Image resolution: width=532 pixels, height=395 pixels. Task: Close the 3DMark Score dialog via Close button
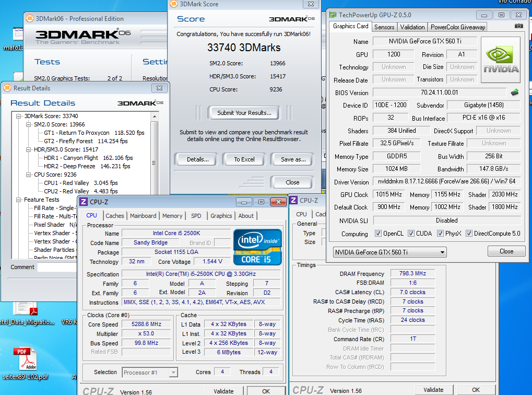[x=292, y=182]
